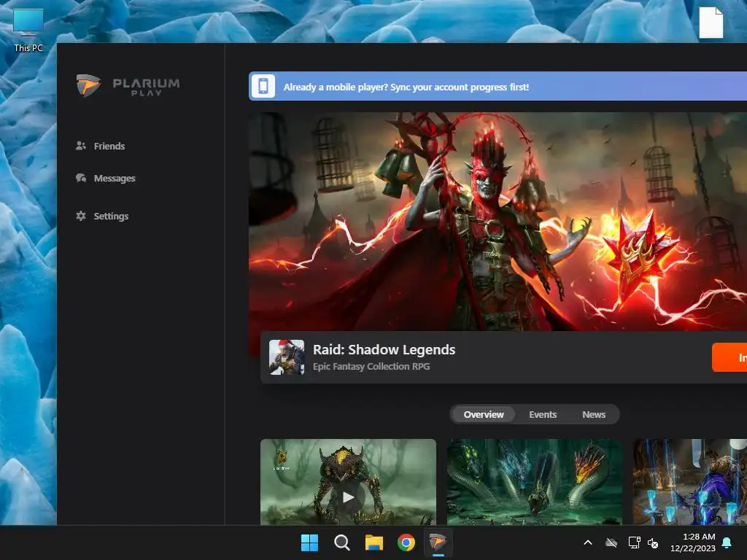
Task: Click the orange Install button
Action: tap(729, 357)
